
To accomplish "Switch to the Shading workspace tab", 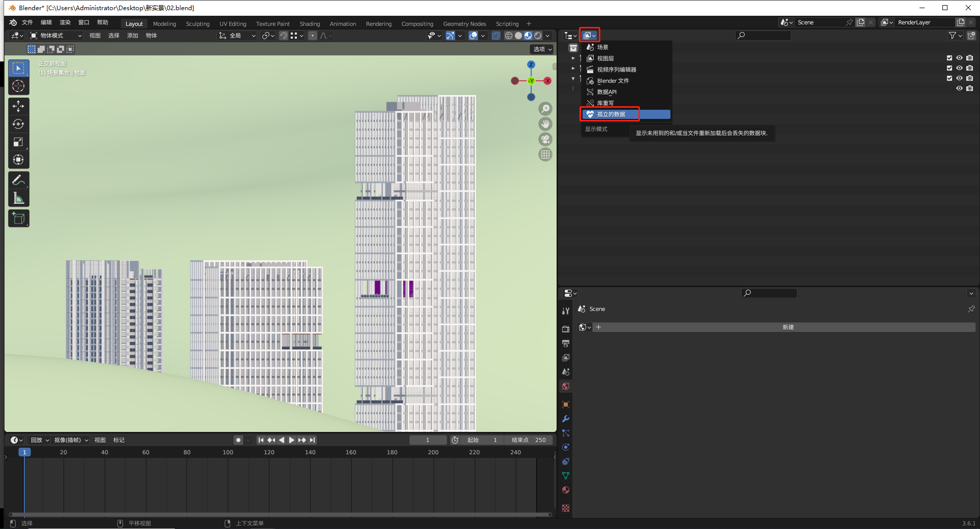I will [x=310, y=24].
